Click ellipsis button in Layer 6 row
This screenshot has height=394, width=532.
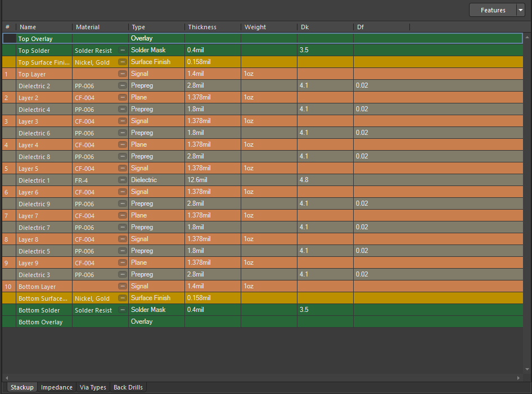pos(123,192)
